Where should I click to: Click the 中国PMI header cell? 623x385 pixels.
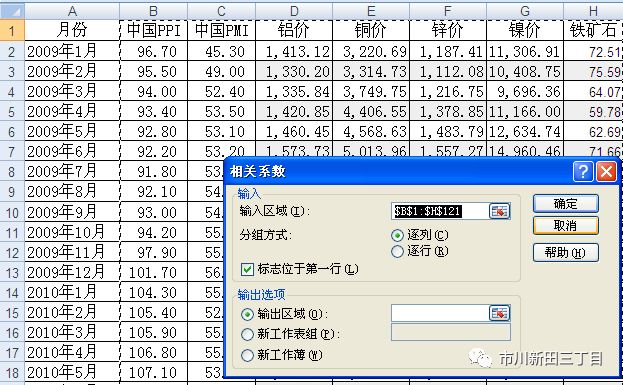221,30
